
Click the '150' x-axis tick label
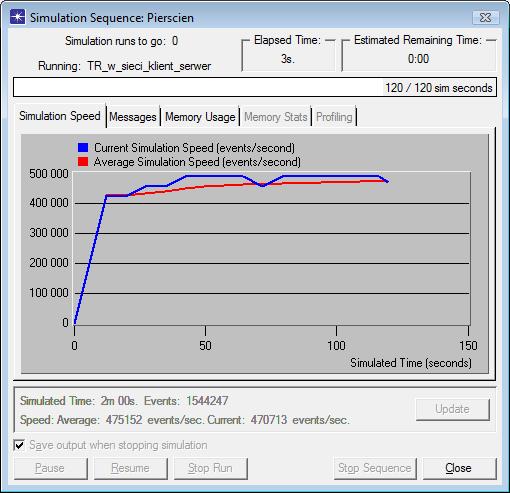point(468,345)
